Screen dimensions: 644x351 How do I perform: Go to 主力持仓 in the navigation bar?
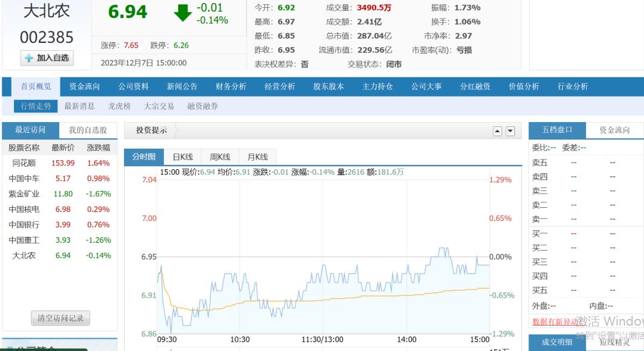[x=377, y=86]
